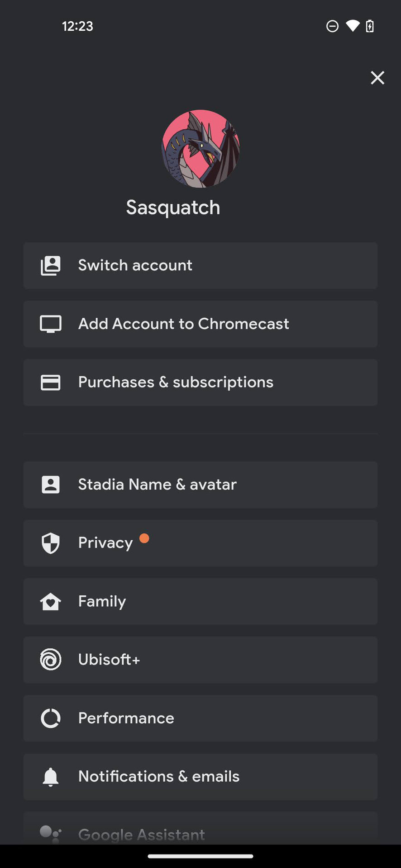This screenshot has height=868, width=401.
Task: Close the account settings screen
Action: [x=377, y=78]
